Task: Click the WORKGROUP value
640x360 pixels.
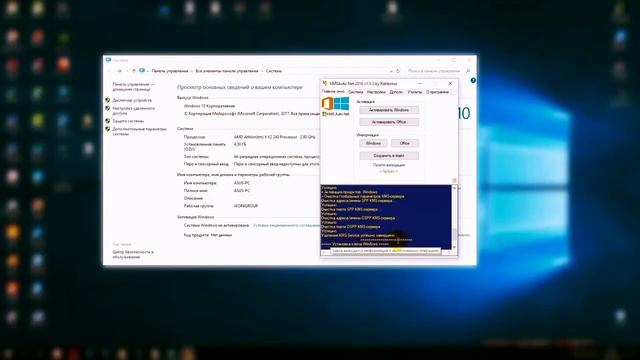Action: pyautogui.click(x=246, y=206)
